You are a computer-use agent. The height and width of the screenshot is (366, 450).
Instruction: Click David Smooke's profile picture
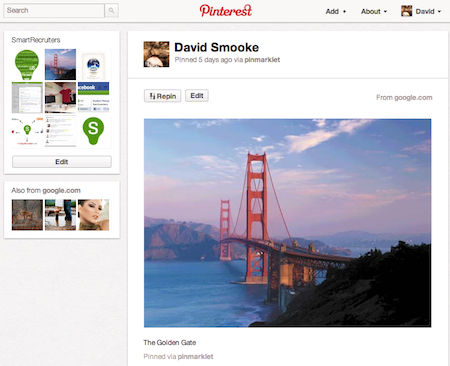pyautogui.click(x=156, y=54)
